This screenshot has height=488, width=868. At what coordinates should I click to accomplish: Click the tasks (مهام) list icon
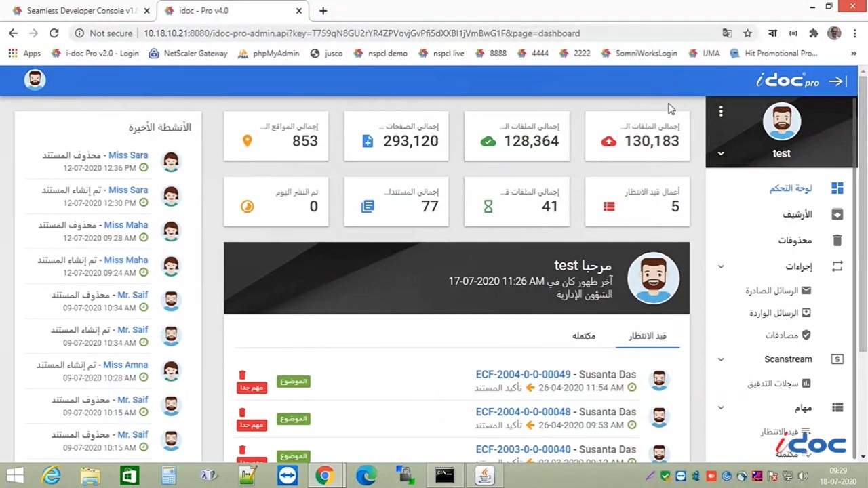[837, 407]
